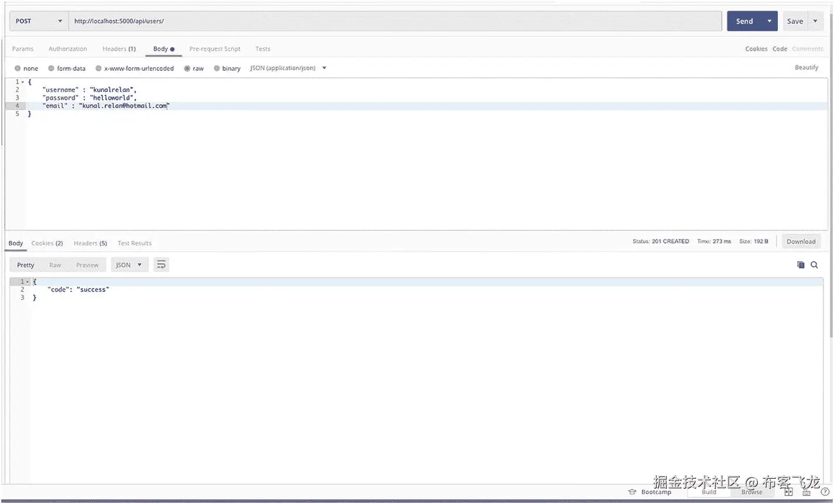
Task: Copy response body to clipboard icon
Action: pos(801,265)
